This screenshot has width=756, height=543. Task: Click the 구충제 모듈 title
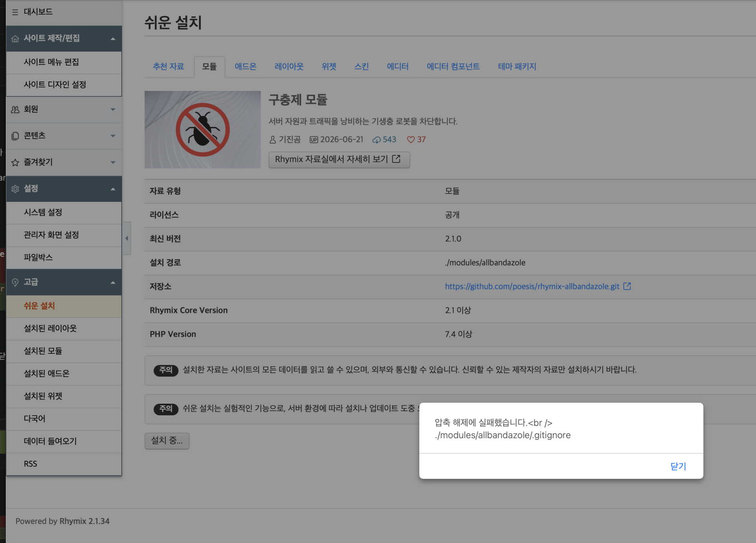point(298,100)
